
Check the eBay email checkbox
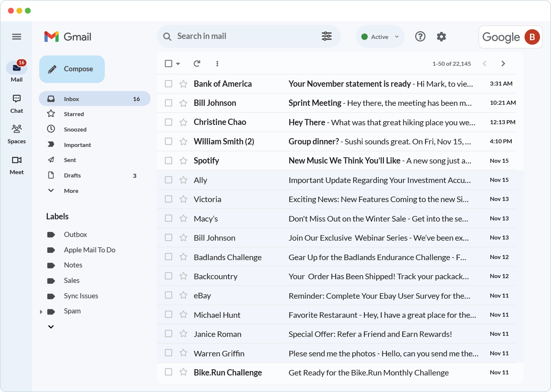169,295
